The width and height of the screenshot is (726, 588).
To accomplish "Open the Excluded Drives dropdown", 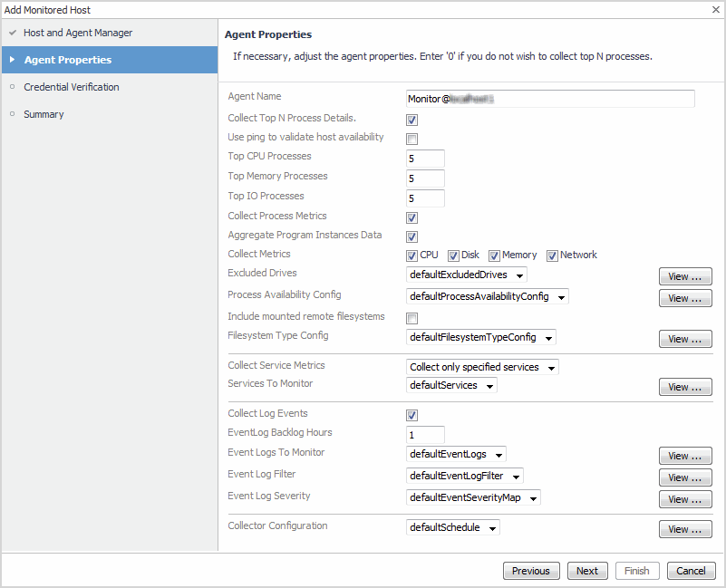I will point(467,275).
